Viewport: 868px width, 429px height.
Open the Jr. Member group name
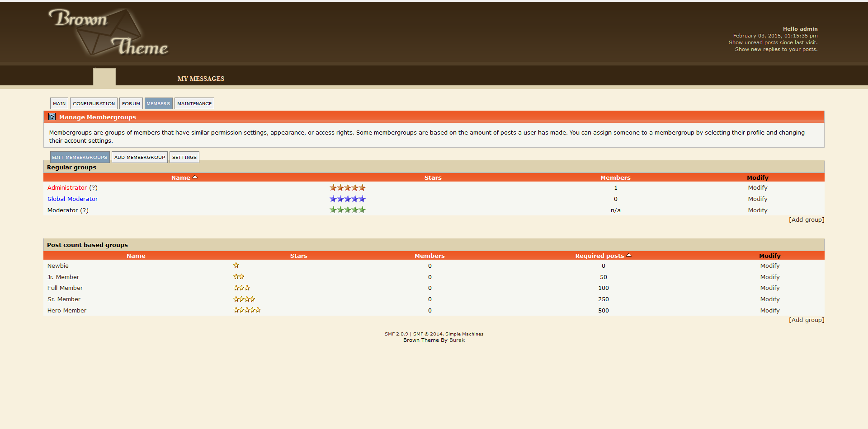pyautogui.click(x=63, y=277)
